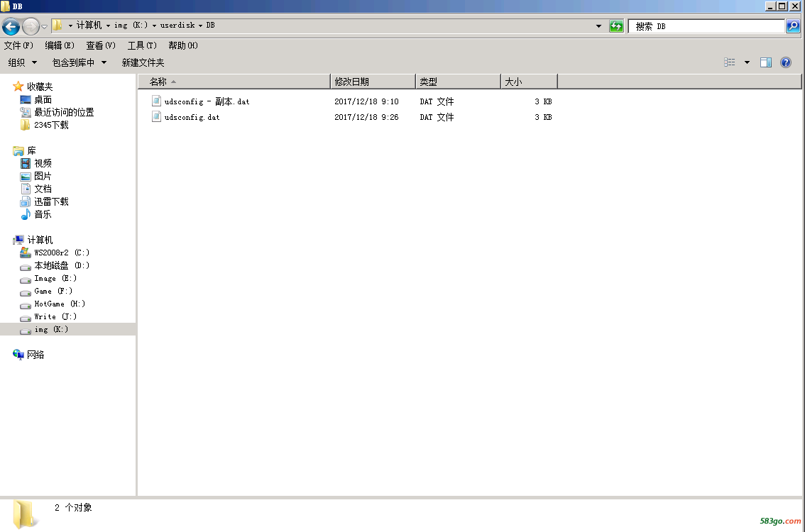Open the 组织 dropdown menu

tap(22, 62)
